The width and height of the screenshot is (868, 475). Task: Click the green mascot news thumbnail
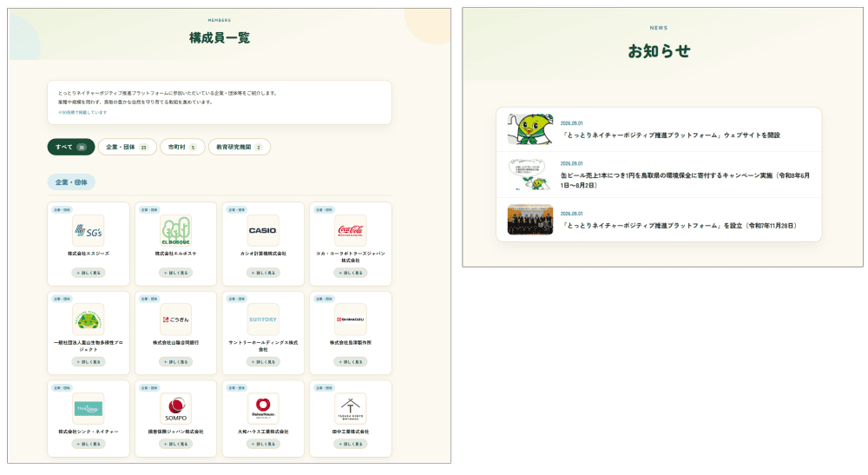tap(529, 129)
